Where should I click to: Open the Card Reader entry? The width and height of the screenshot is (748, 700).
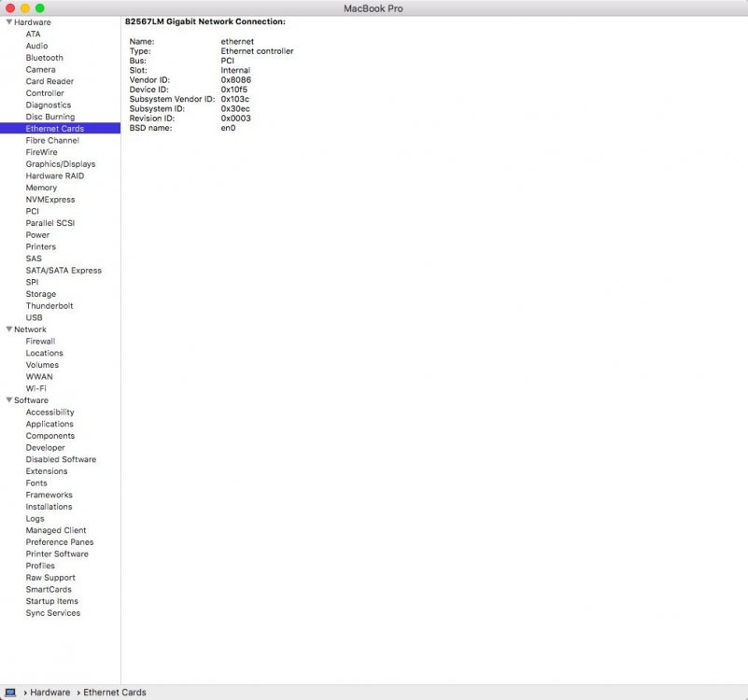click(x=49, y=81)
